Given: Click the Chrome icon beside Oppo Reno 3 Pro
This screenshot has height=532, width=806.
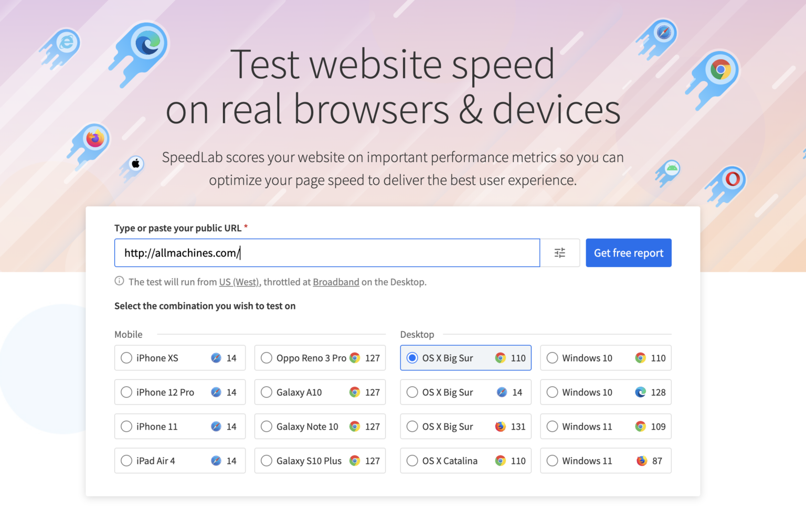Looking at the screenshot, I should (355, 358).
